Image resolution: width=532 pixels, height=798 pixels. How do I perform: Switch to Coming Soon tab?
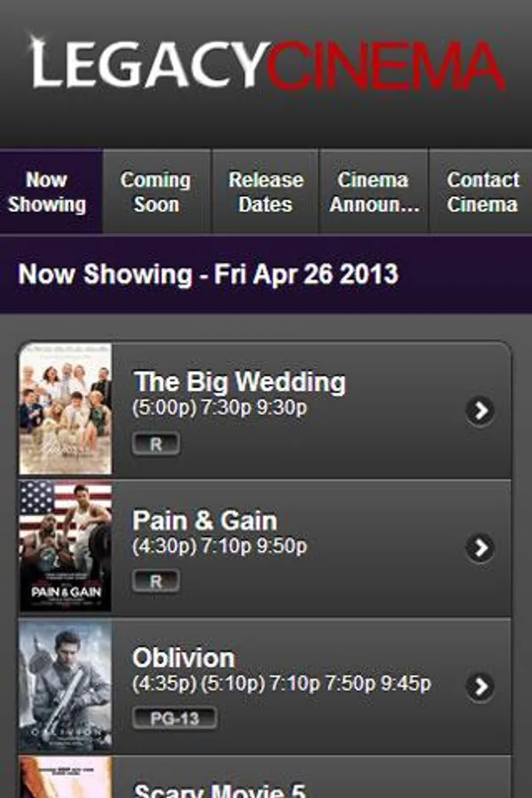pyautogui.click(x=156, y=192)
